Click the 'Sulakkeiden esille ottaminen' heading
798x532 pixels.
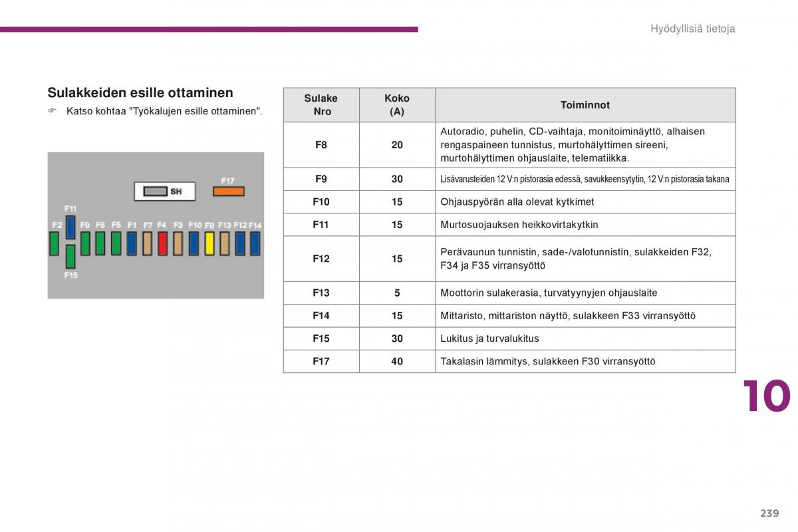pyautogui.click(x=140, y=92)
